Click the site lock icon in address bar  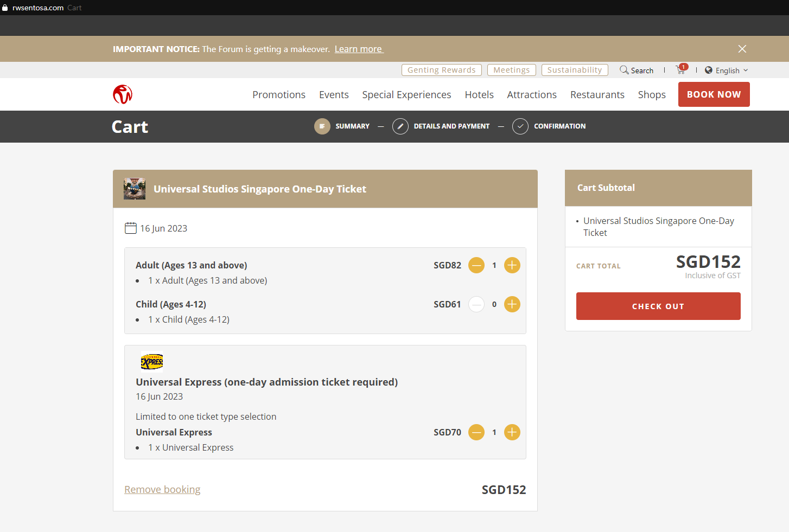click(x=5, y=8)
